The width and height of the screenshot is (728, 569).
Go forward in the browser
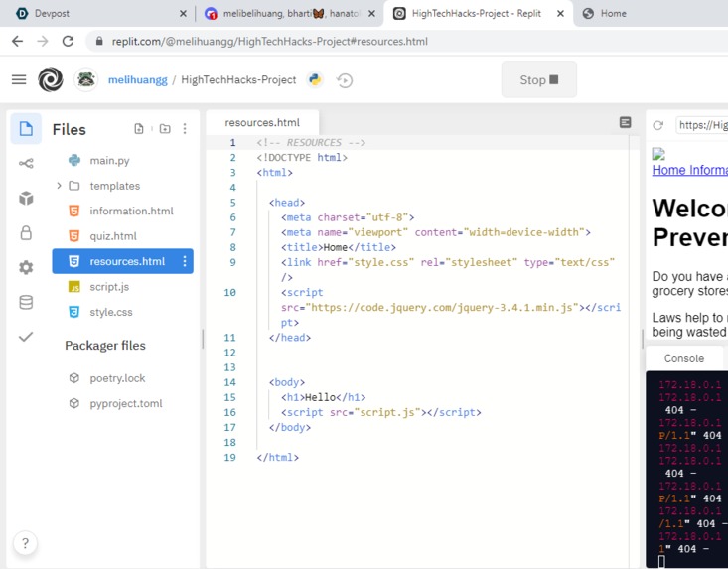(43, 42)
